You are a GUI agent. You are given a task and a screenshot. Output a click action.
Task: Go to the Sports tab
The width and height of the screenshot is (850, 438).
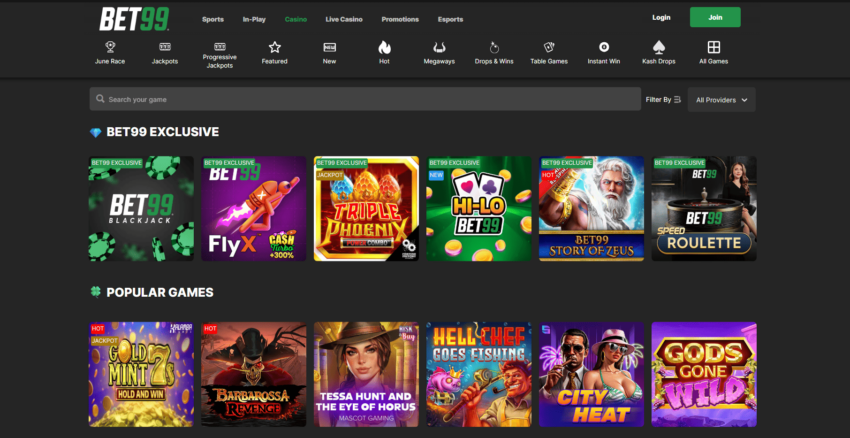pyautogui.click(x=213, y=20)
